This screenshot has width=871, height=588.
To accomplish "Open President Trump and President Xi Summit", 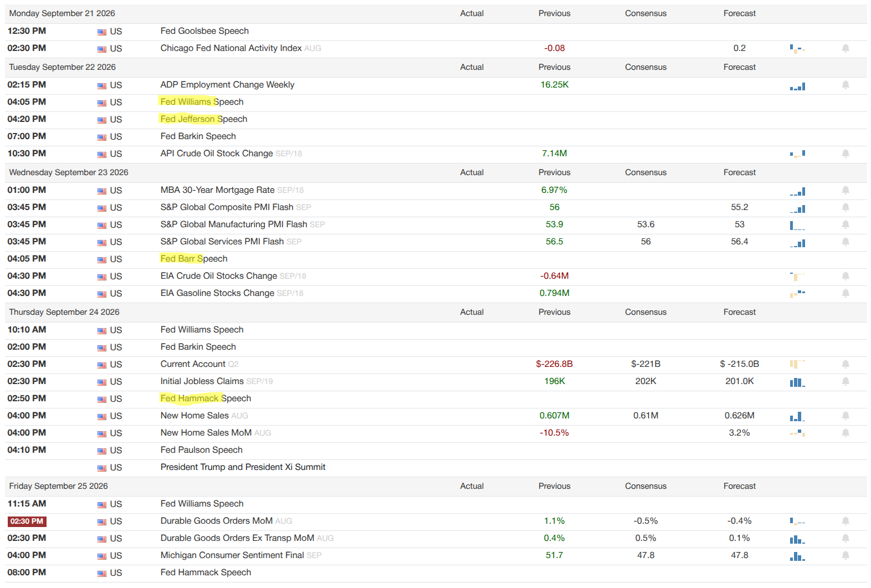I will [x=243, y=467].
